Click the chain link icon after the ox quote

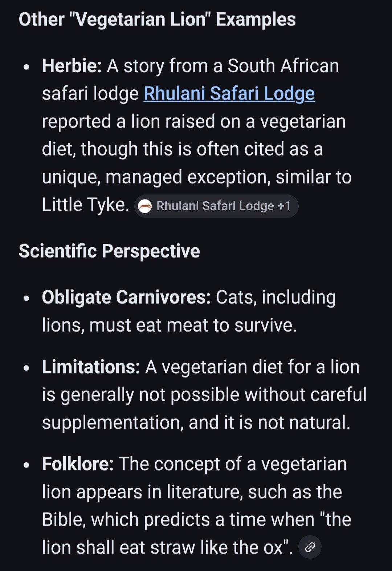coord(310,547)
